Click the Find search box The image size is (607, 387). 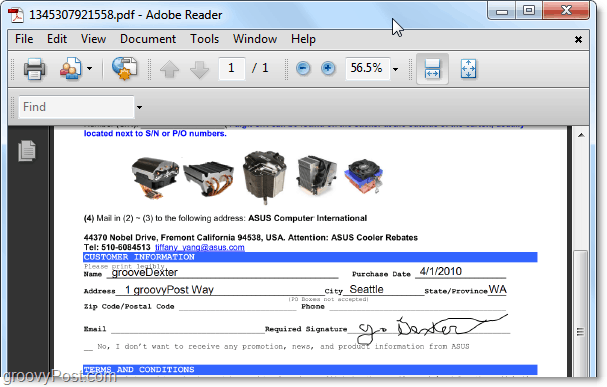76,107
